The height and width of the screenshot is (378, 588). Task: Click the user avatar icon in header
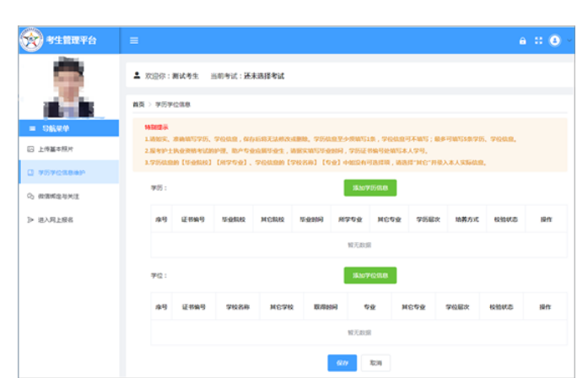click(553, 40)
